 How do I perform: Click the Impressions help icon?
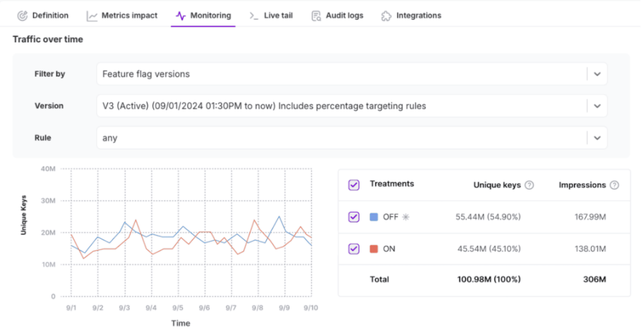tap(614, 185)
